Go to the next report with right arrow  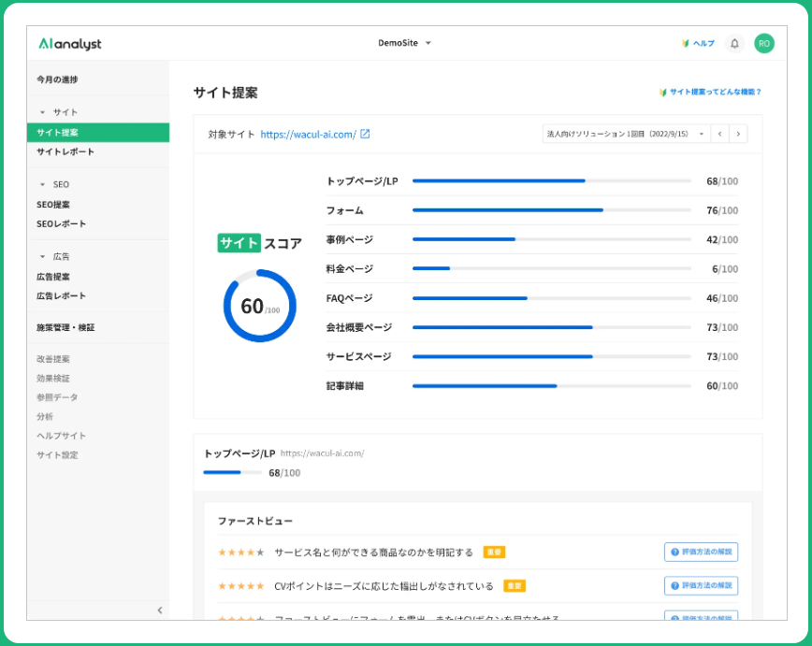click(739, 134)
